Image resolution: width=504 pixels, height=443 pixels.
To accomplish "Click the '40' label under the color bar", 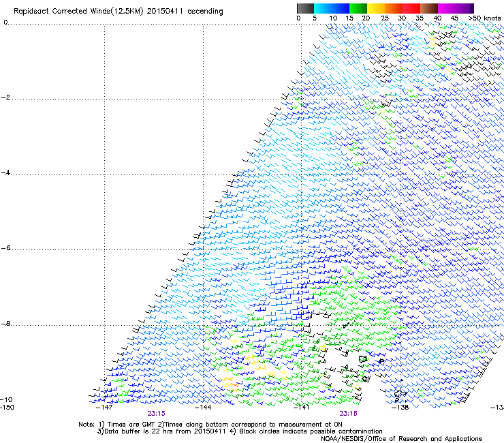I will [x=437, y=18].
